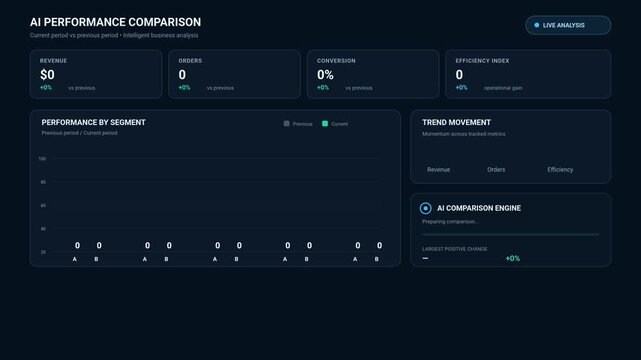Click the EFFICIENCY INDEX card label

tap(482, 61)
